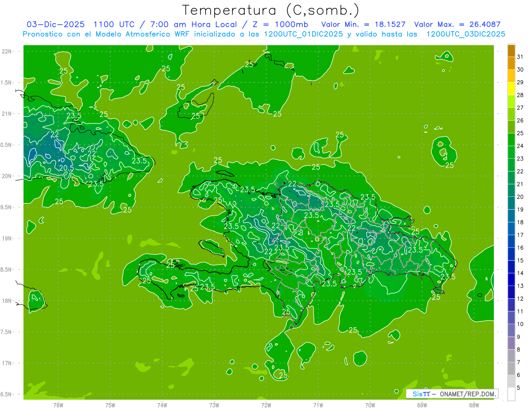532x411 pixels.
Task: Click 'Valor Min. = 18.1527' in the header
Action: click(363, 24)
